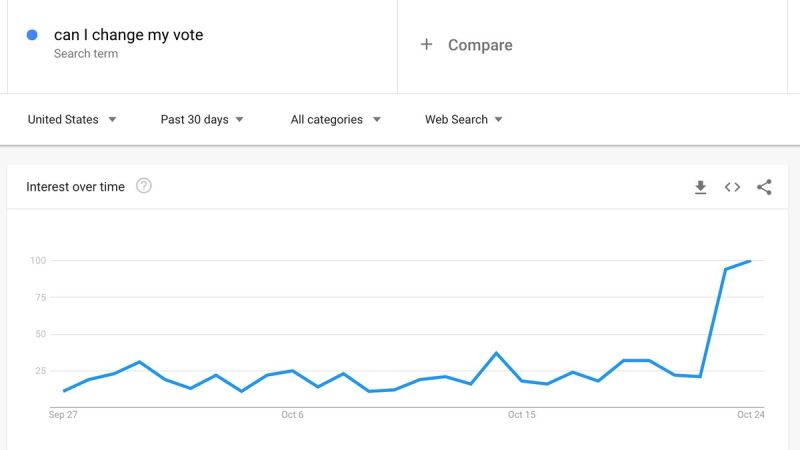Download the interest over time data
The height and width of the screenshot is (450, 800).
(x=701, y=187)
